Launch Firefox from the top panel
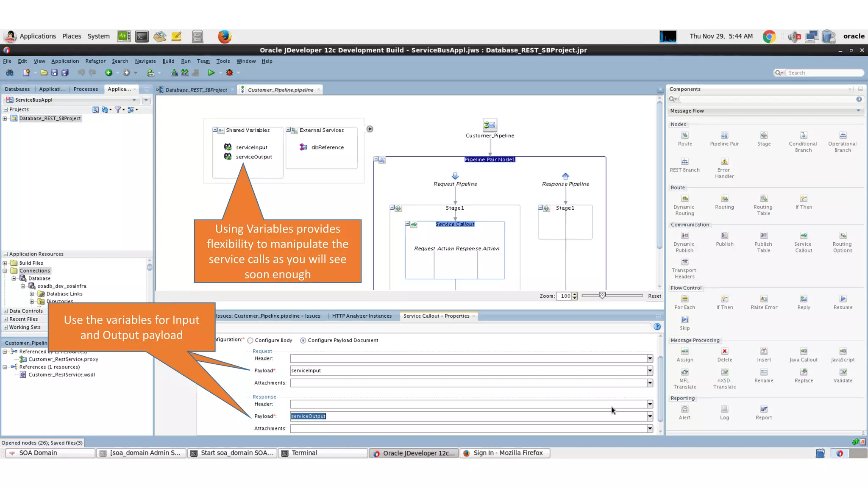 pyautogui.click(x=225, y=36)
